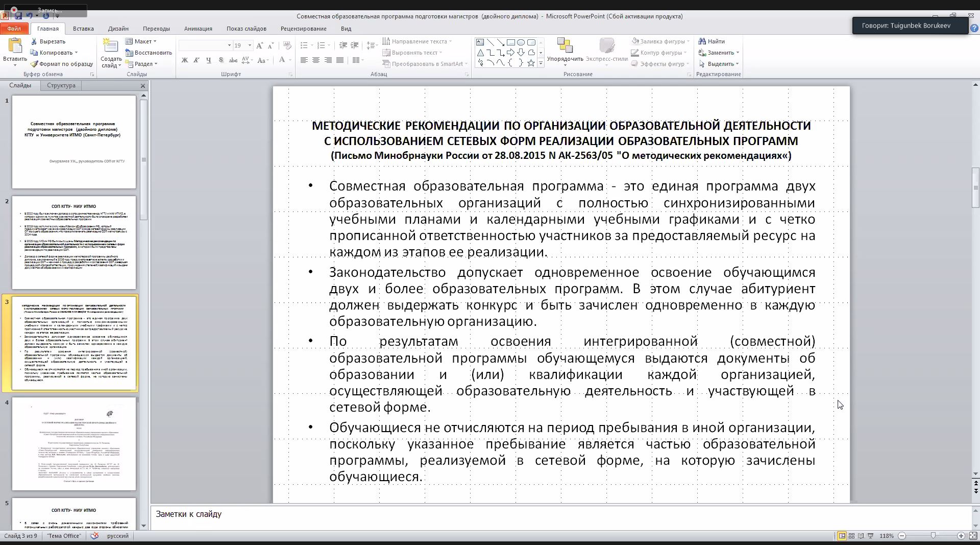
Task: Select slide 4 thumbnail
Action: pyautogui.click(x=74, y=444)
